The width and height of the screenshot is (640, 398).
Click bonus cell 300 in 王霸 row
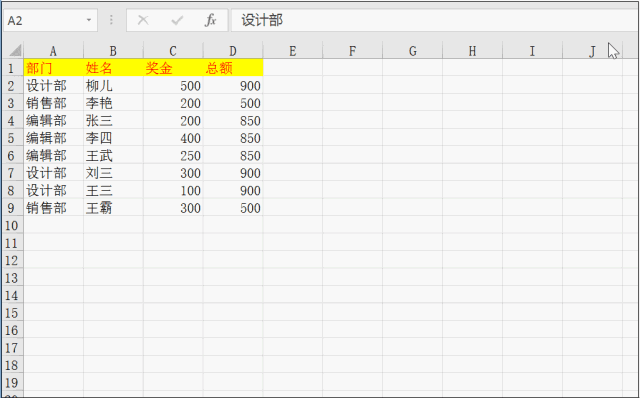pyautogui.click(x=173, y=208)
